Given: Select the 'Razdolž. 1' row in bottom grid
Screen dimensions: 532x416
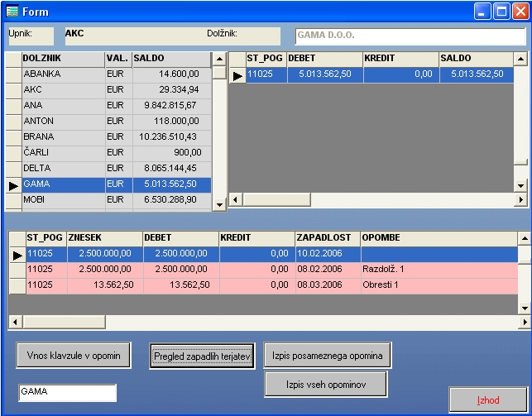Looking at the screenshot, I should [273, 270].
